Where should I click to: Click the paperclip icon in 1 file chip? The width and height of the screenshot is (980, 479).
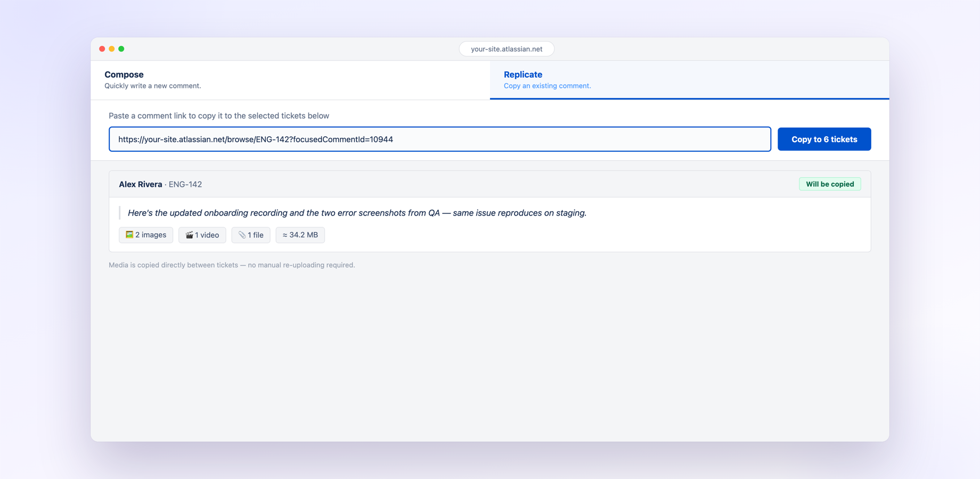click(x=242, y=235)
